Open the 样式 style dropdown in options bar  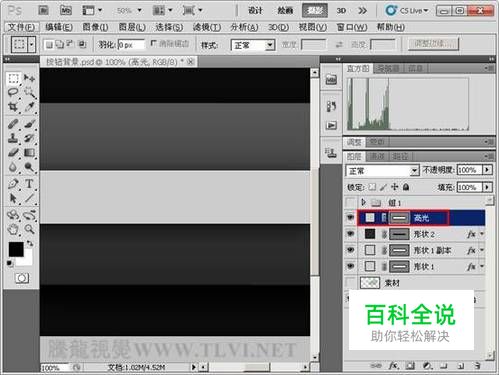pyautogui.click(x=253, y=45)
